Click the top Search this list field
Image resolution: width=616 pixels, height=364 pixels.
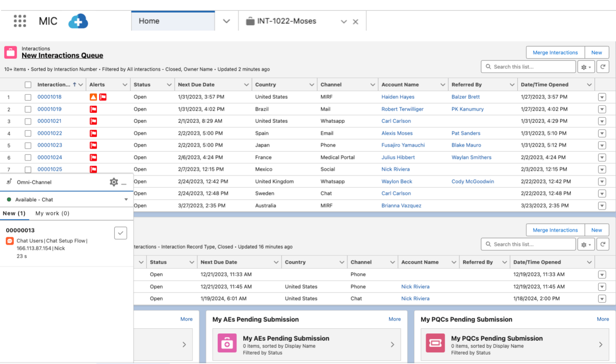528,67
